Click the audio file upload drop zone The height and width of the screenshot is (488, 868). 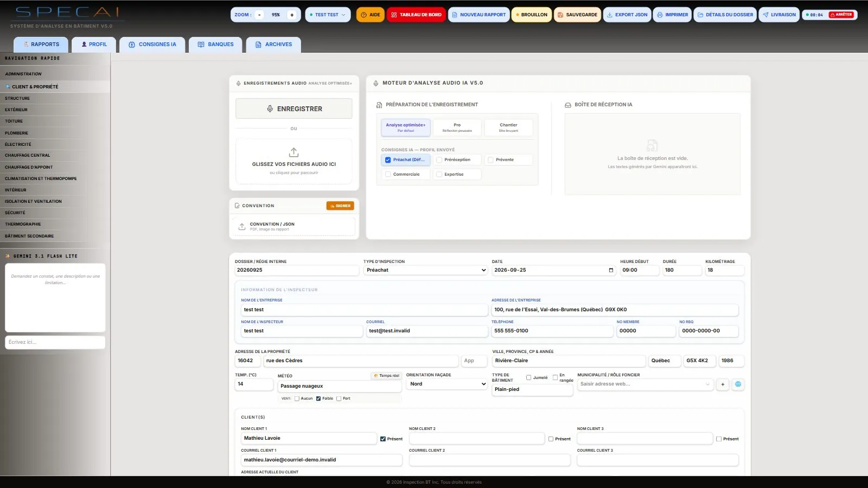point(294,161)
